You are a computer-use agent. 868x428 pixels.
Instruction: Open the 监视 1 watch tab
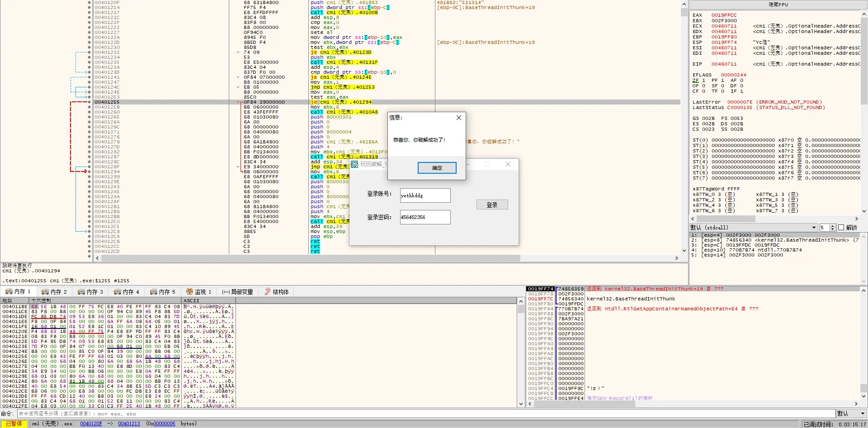(x=199, y=292)
